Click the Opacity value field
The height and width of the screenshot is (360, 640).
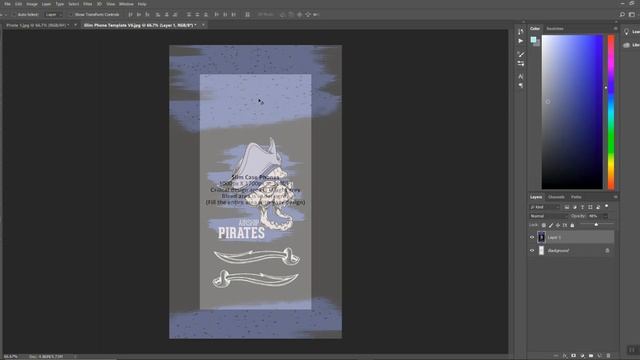click(x=595, y=216)
